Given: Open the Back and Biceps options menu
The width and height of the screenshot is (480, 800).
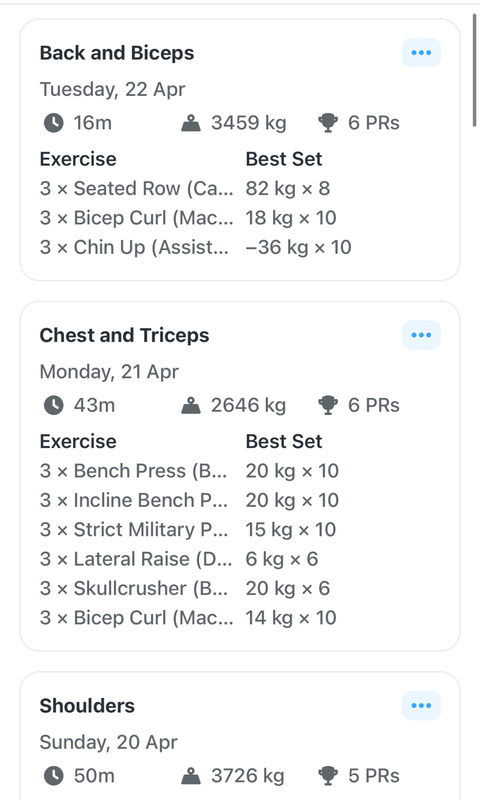Looking at the screenshot, I should coord(421,53).
